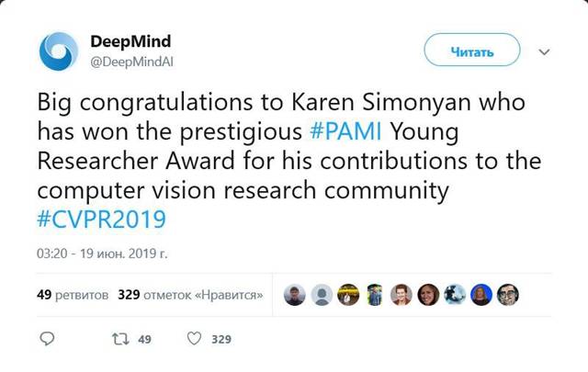Image resolution: width=588 pixels, height=372 pixels.
Task: Click the reply speech bubble icon
Action: click(x=50, y=339)
